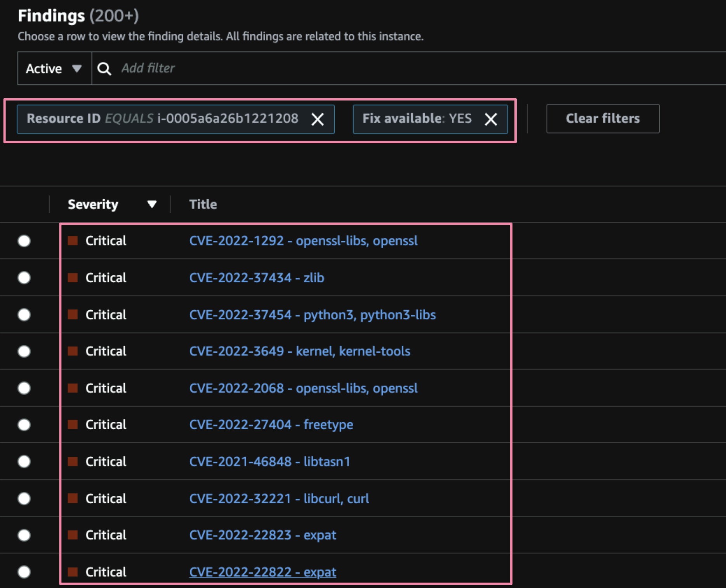The width and height of the screenshot is (726, 588).
Task: Click the Critical severity icon in libtasn1 row
Action: 73,461
